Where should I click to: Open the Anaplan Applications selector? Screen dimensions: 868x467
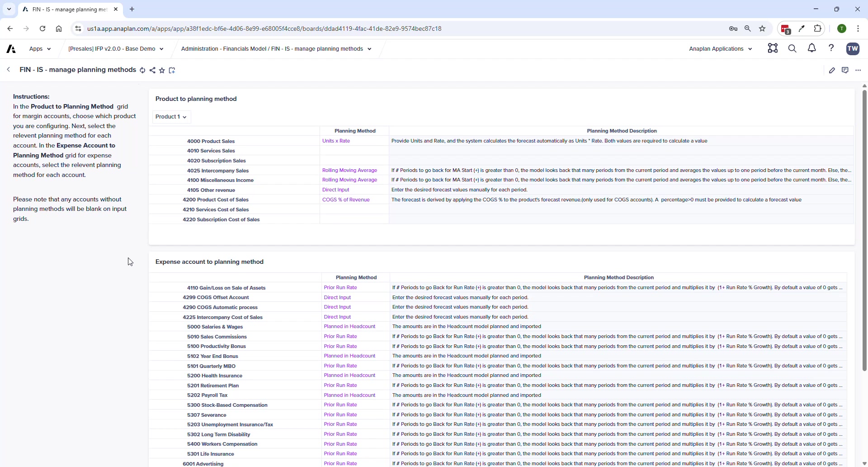pyautogui.click(x=720, y=48)
